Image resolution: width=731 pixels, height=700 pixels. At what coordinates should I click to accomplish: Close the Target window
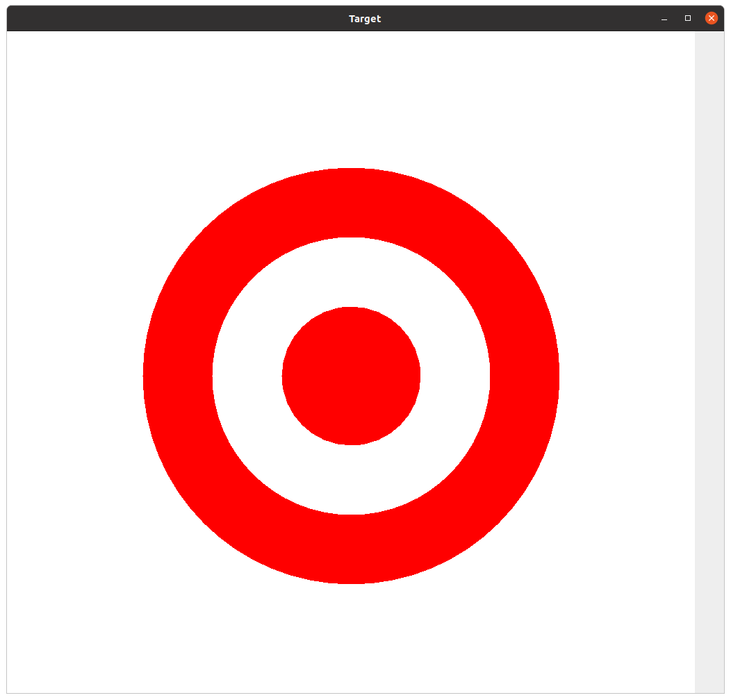point(711,18)
